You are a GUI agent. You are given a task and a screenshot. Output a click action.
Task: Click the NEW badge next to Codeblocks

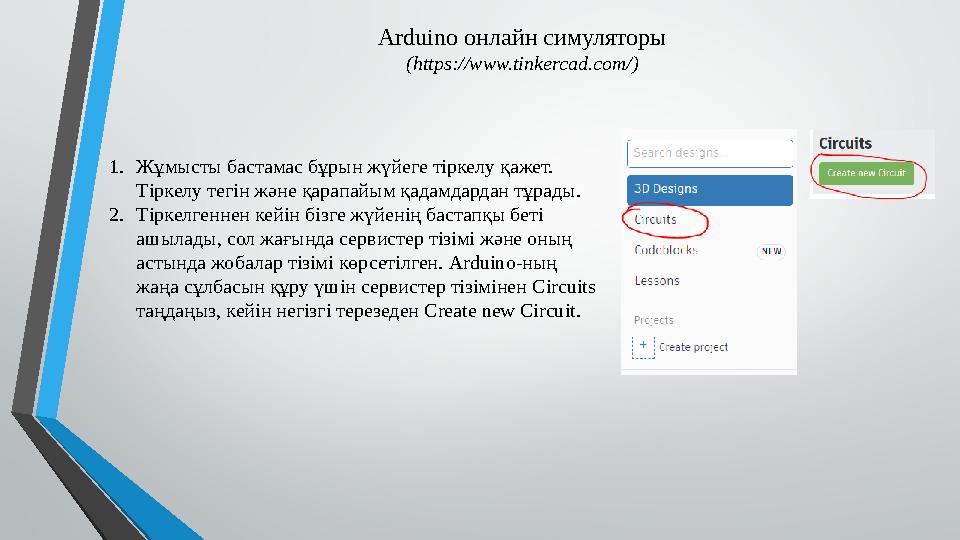coord(771,251)
